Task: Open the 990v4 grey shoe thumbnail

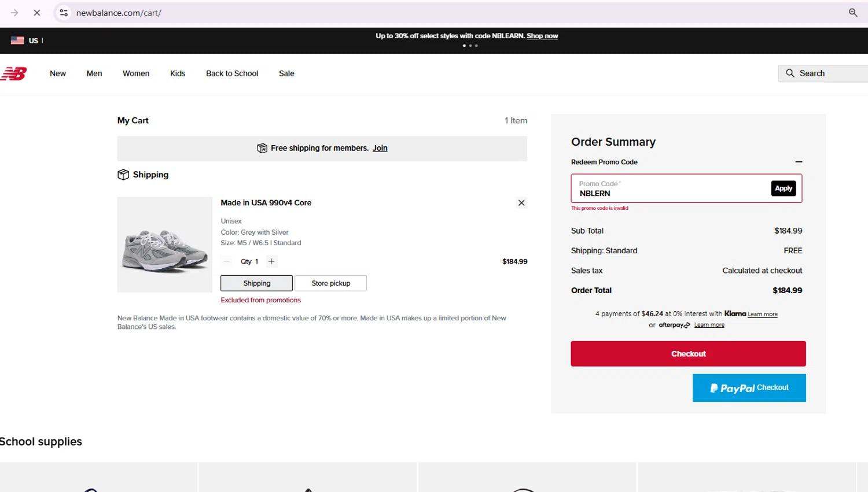Action: pyautogui.click(x=165, y=245)
